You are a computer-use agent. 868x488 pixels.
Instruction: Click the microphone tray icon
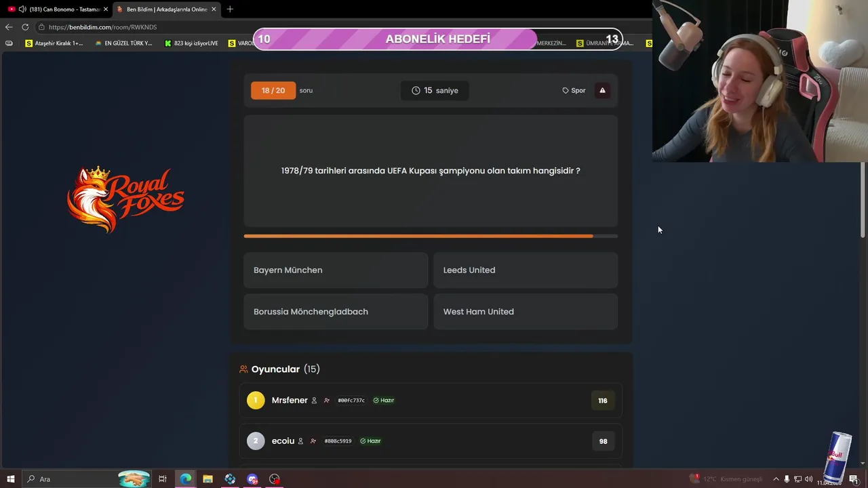coord(787,479)
